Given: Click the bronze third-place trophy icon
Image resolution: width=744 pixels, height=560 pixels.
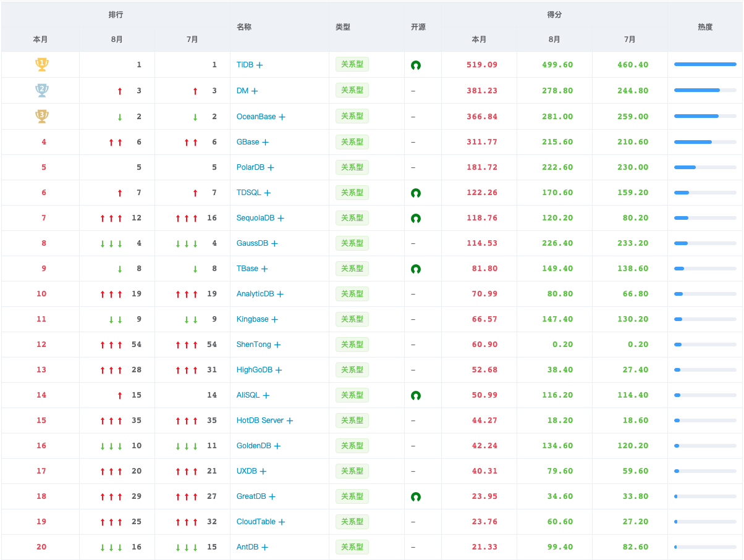Looking at the screenshot, I should point(41,116).
